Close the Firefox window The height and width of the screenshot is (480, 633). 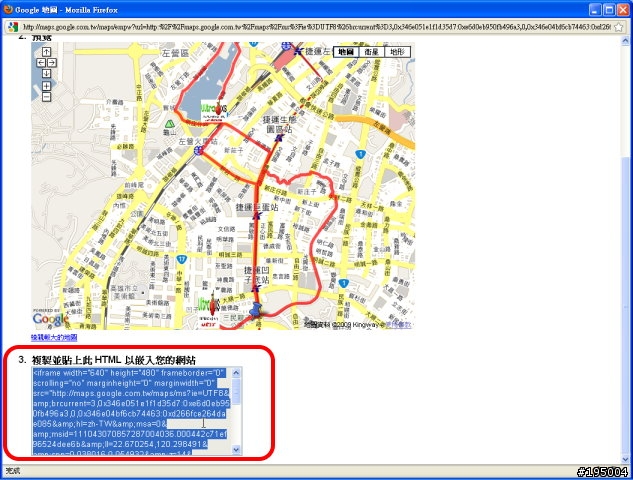[x=623, y=10]
